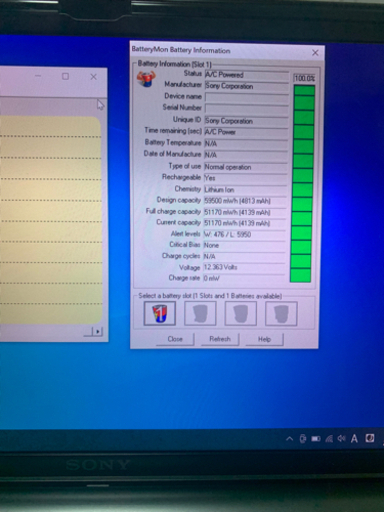Image resolution: width=384 pixels, height=512 pixels.
Task: Click the Current capacity value
Action: [245, 223]
